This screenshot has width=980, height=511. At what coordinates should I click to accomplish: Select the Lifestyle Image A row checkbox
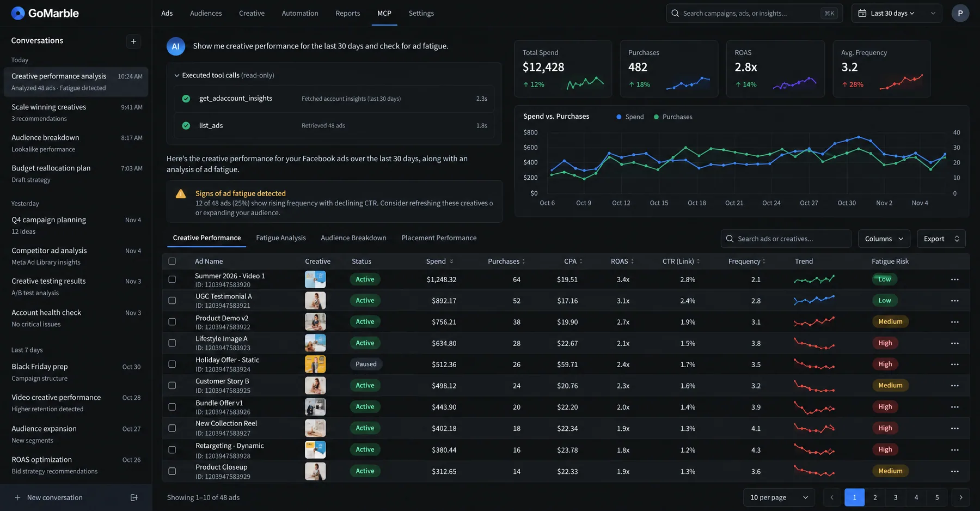pos(172,343)
